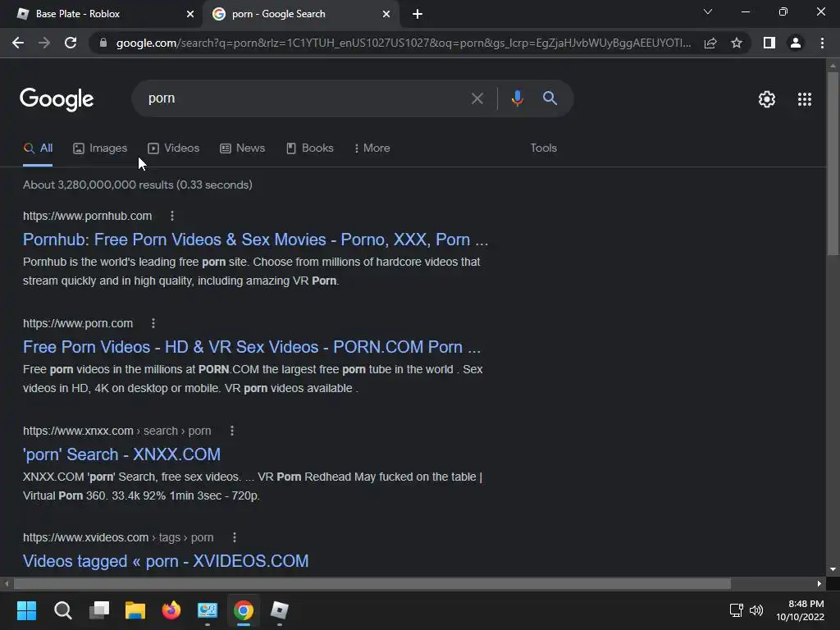The height and width of the screenshot is (630, 840).
Task: Open the tab search chevron
Action: 708,11
